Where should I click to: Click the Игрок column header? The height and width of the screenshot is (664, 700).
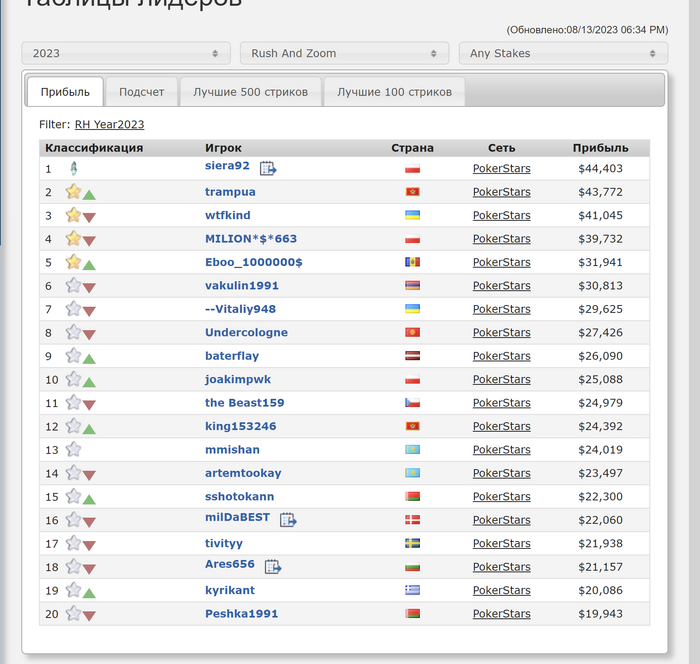tap(223, 148)
